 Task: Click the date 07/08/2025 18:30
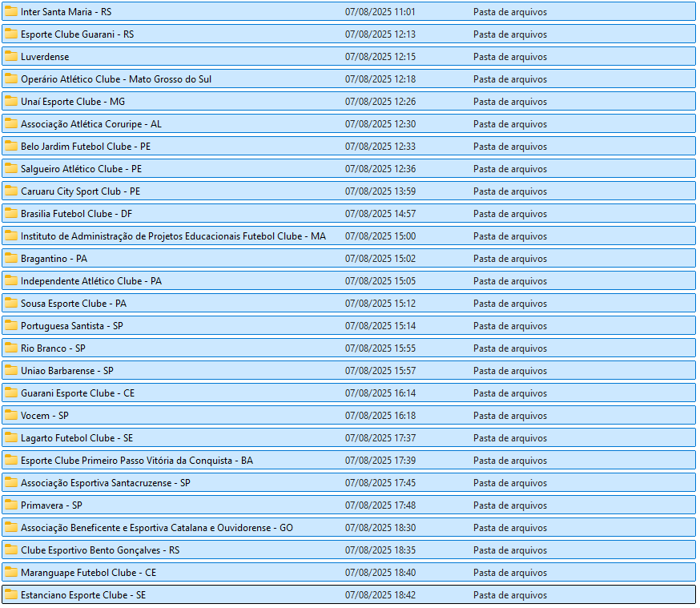click(380, 528)
